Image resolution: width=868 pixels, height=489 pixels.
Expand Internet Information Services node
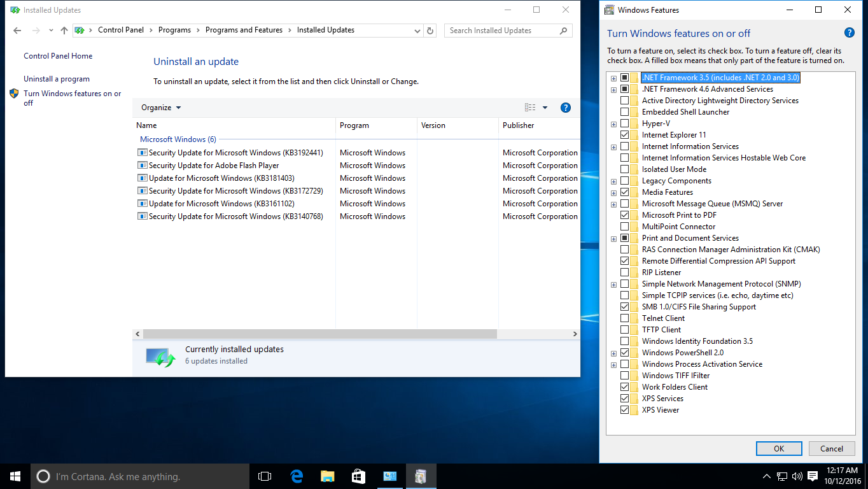point(613,147)
